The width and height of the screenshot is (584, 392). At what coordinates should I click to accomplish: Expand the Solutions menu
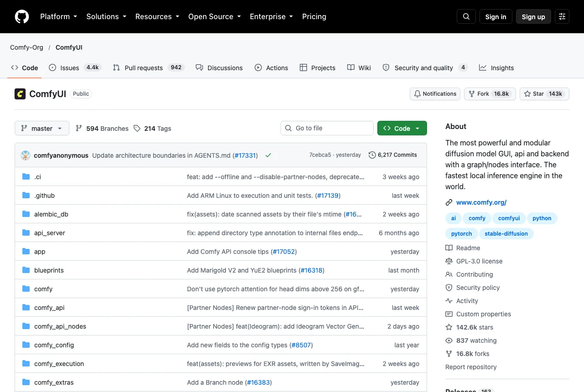[x=106, y=16]
